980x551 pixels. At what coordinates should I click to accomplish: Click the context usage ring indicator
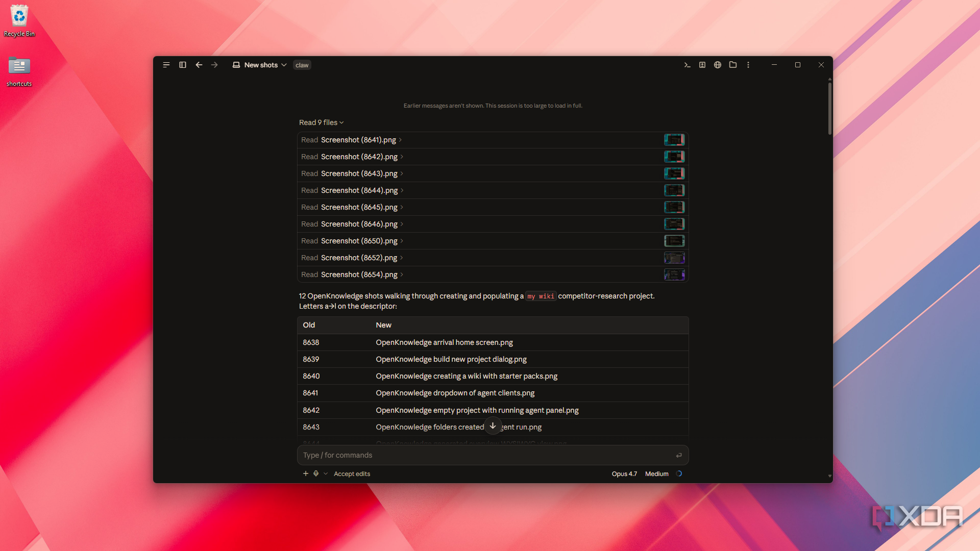(679, 473)
